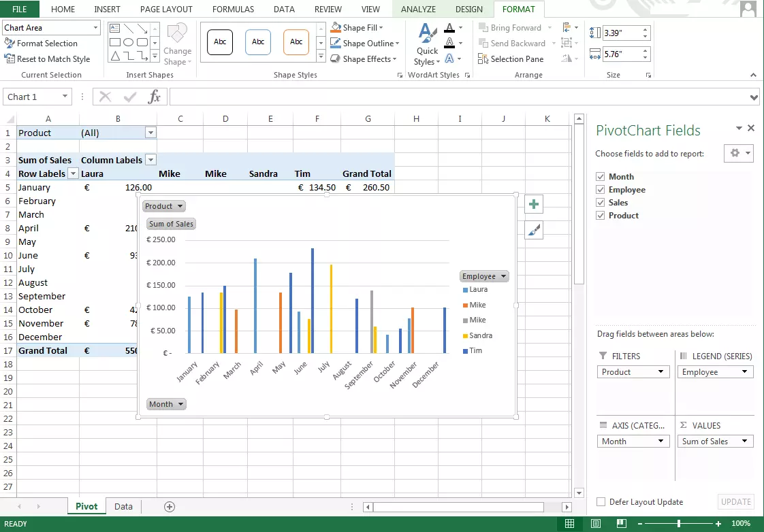Click the Chart Styles paintbrush button

click(x=534, y=230)
